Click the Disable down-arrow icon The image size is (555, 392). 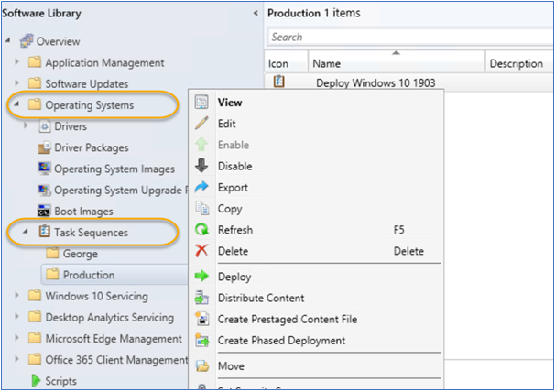click(202, 166)
